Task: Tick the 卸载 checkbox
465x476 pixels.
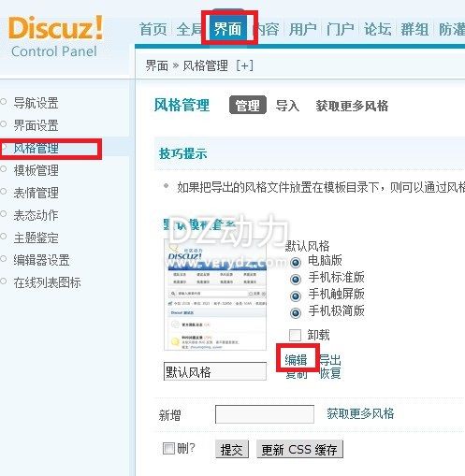Action: pos(295,336)
